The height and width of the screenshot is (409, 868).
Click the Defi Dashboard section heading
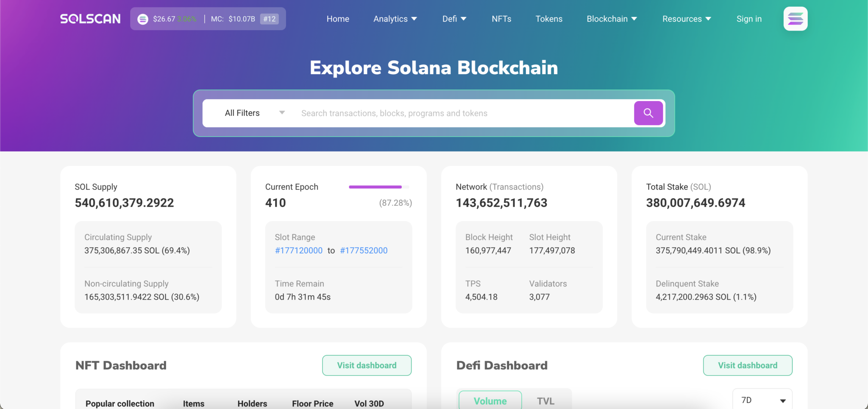coord(502,365)
